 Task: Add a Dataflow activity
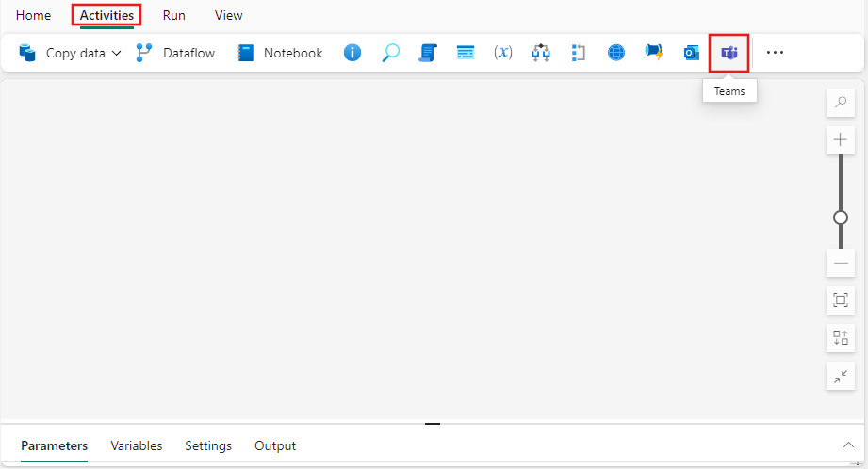(176, 53)
